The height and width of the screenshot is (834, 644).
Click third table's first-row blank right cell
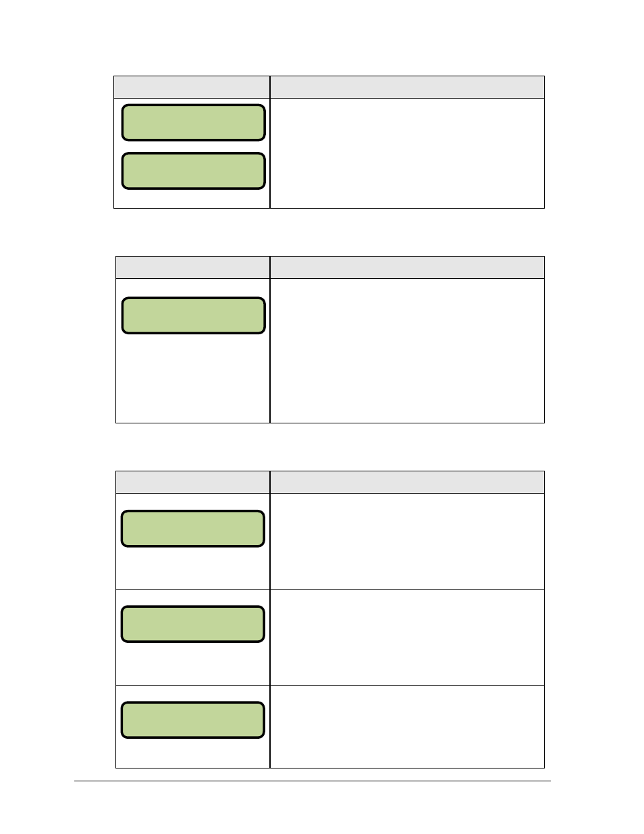(407, 541)
